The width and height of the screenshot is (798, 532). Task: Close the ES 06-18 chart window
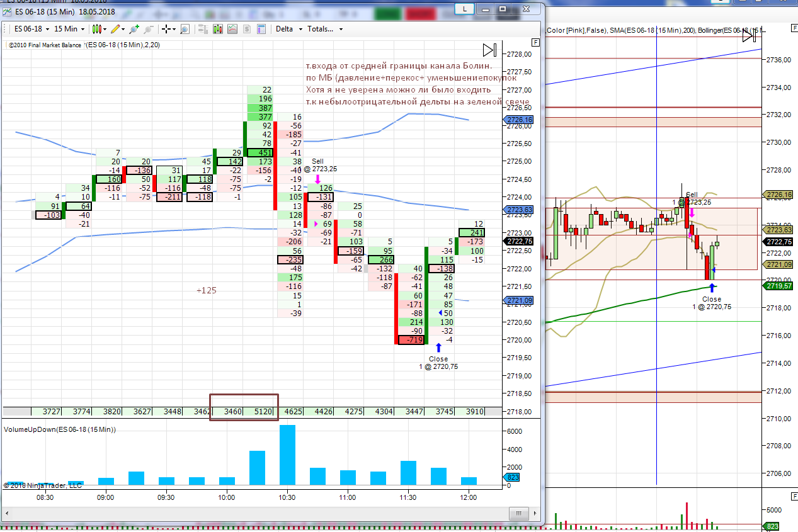[x=527, y=9]
